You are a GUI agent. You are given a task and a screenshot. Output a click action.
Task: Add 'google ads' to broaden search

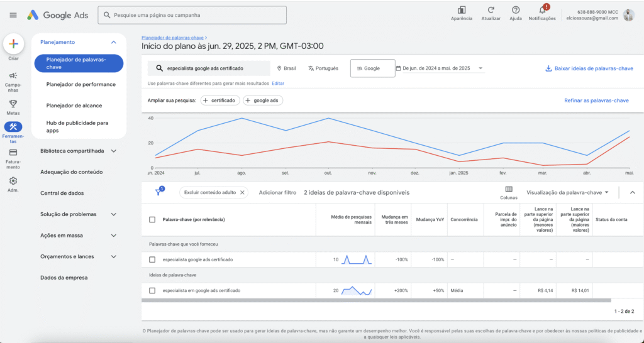pos(263,101)
